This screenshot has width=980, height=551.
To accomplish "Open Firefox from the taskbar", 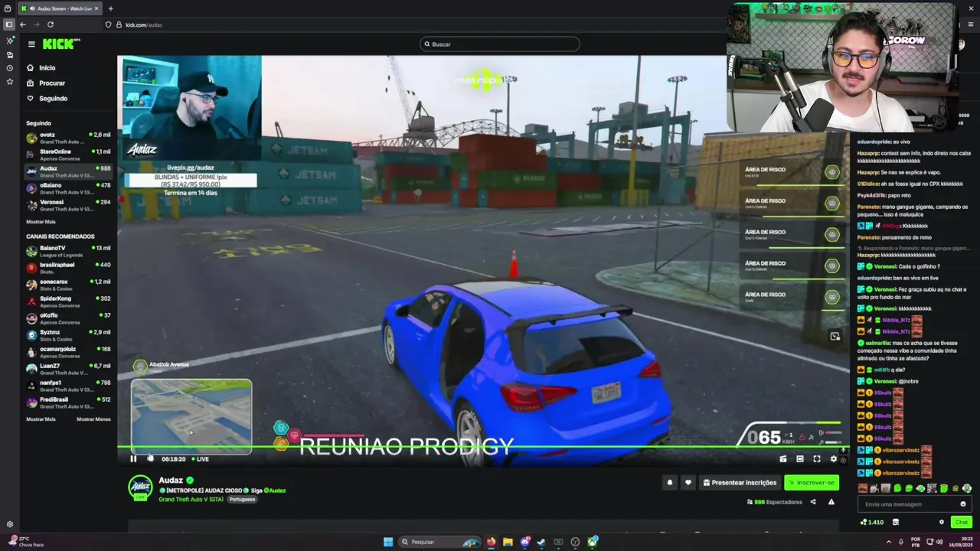I will pyautogui.click(x=491, y=542).
